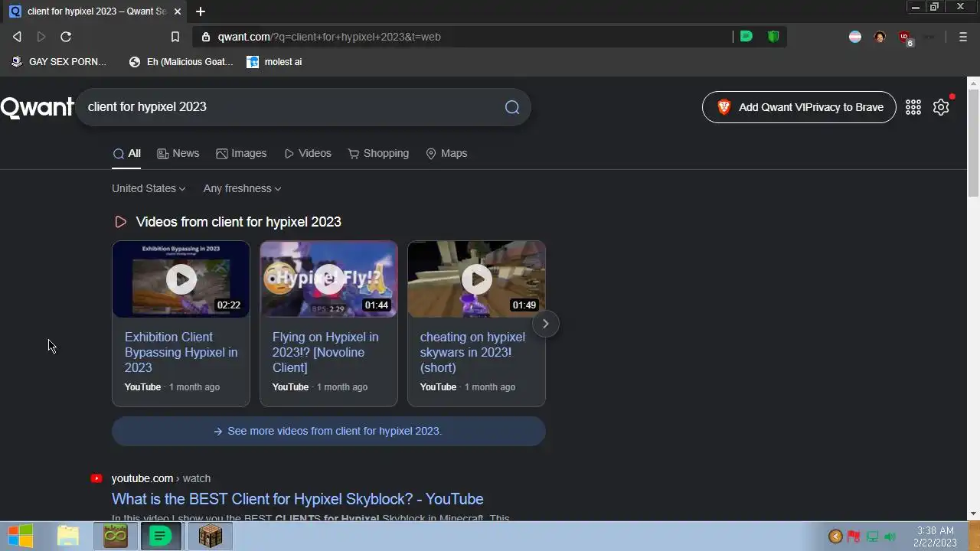Open File Explorer from the taskbar
This screenshot has height=551, width=980.
pyautogui.click(x=68, y=536)
